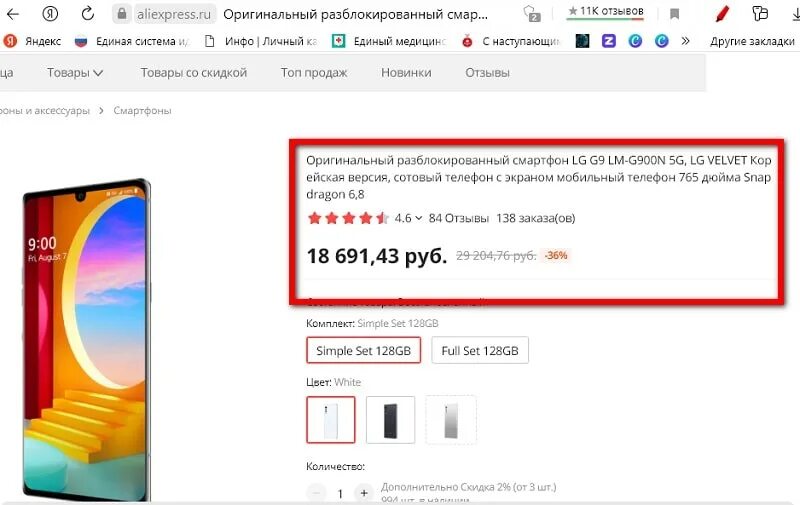Open the Другие закладки folder
The width and height of the screenshot is (800, 505).
(x=753, y=41)
